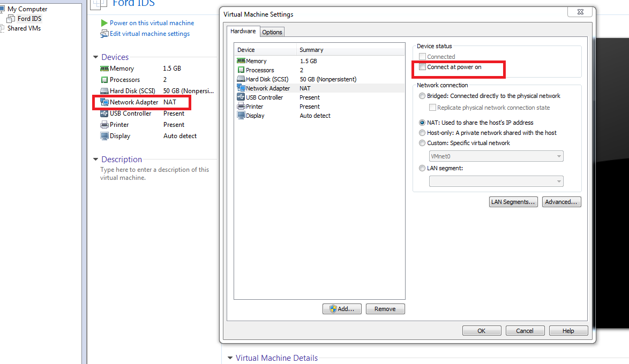Select the Memory row showing 1.5 GB in Hardware list
Screen dimensions: 629x364
click(x=319, y=61)
